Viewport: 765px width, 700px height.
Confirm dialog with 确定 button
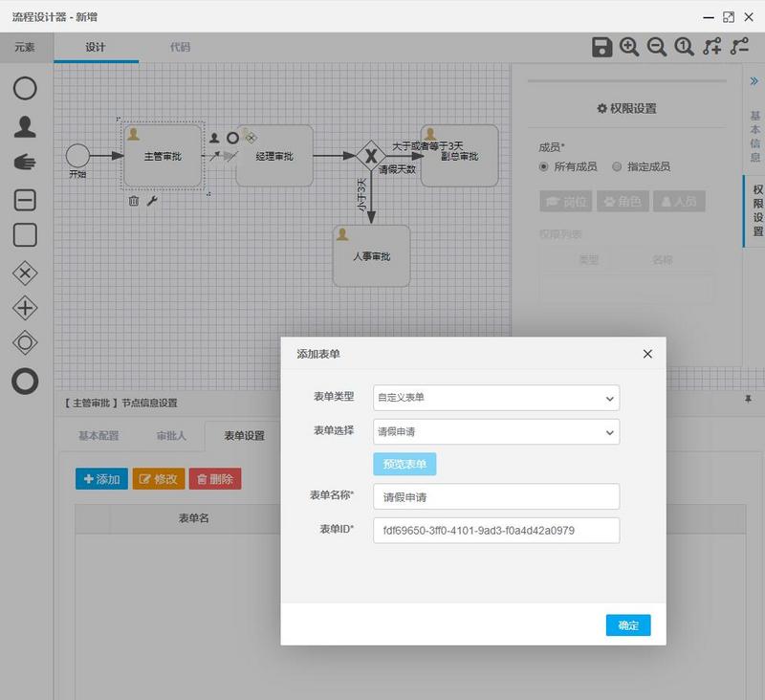[628, 624]
